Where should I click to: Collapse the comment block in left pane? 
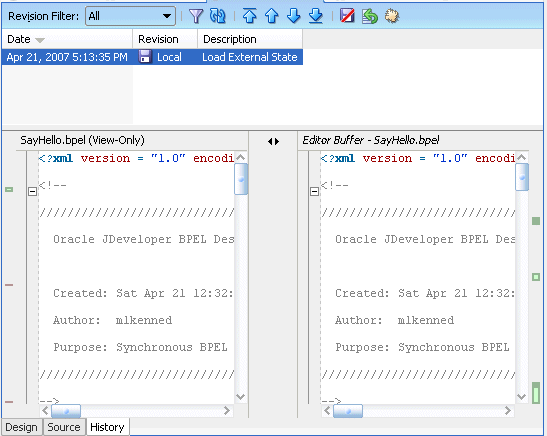[x=32, y=191]
